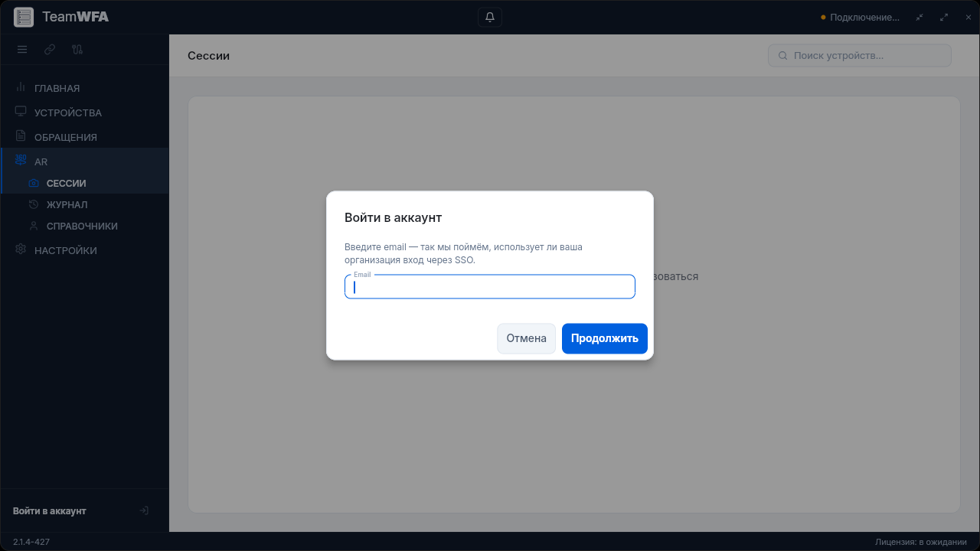This screenshot has width=980, height=551.
Task: Click Войти в аккаунт at sidebar bottom
Action: click(50, 510)
